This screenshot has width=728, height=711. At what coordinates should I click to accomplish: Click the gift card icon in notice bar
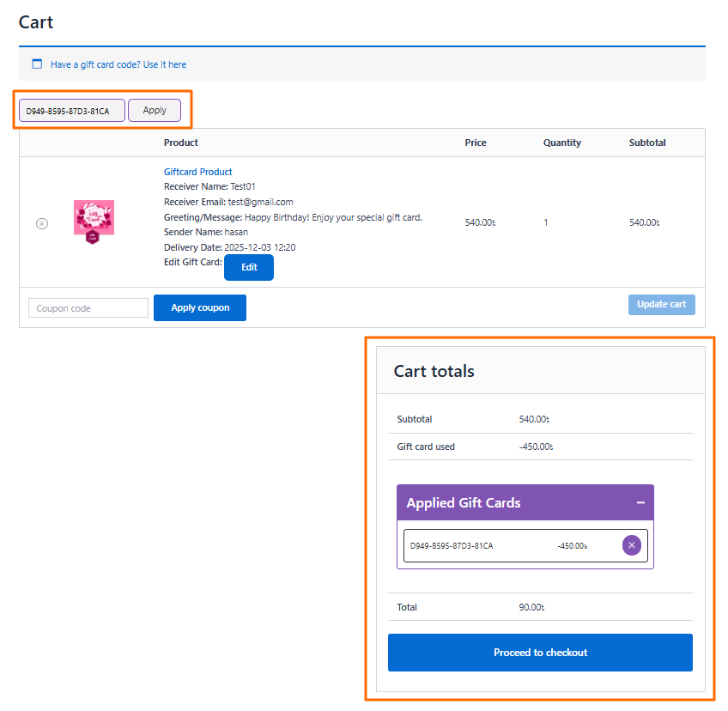37,64
